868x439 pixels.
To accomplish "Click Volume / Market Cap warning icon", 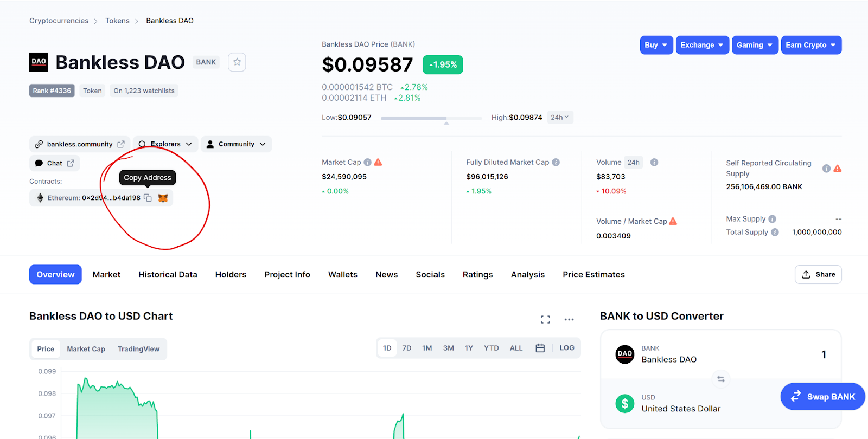I will [x=673, y=221].
